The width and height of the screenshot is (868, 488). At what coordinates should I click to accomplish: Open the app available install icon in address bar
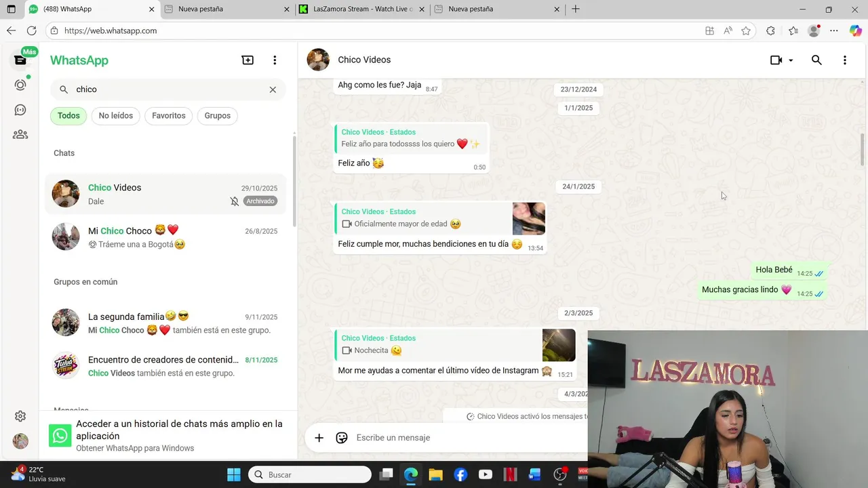pyautogui.click(x=709, y=30)
